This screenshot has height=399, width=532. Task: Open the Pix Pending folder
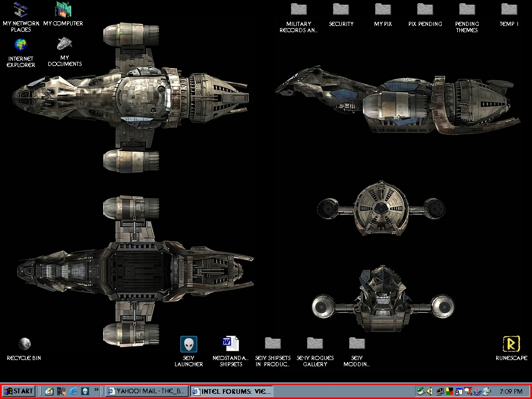tap(425, 9)
